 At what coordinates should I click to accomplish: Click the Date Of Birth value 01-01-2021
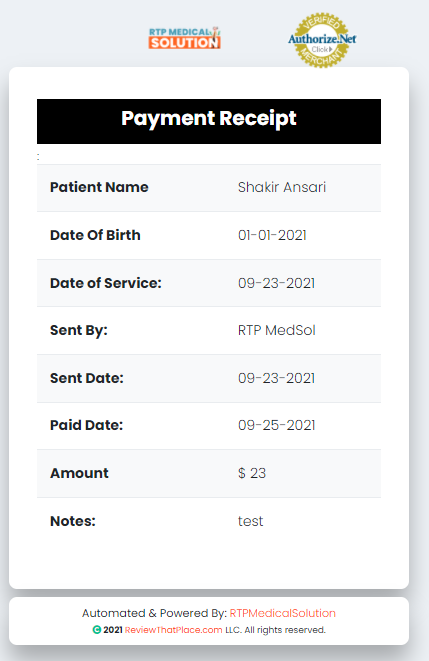(x=272, y=235)
